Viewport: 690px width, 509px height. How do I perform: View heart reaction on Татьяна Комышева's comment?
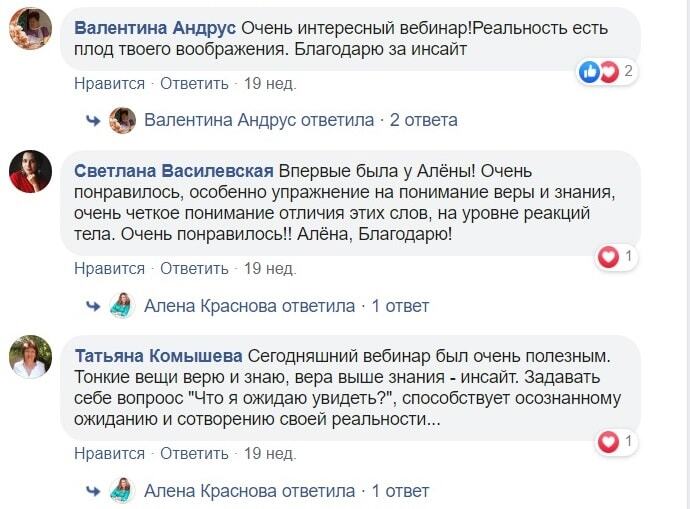(617, 441)
